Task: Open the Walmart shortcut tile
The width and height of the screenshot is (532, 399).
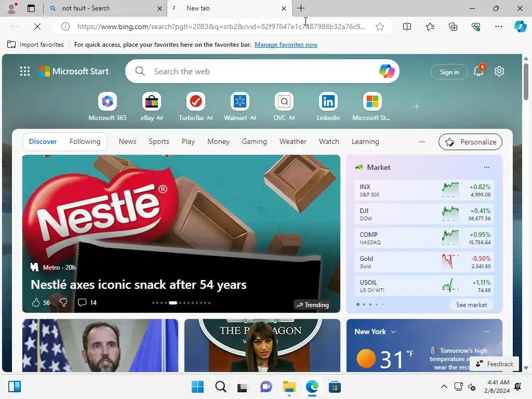Action: 240,107
